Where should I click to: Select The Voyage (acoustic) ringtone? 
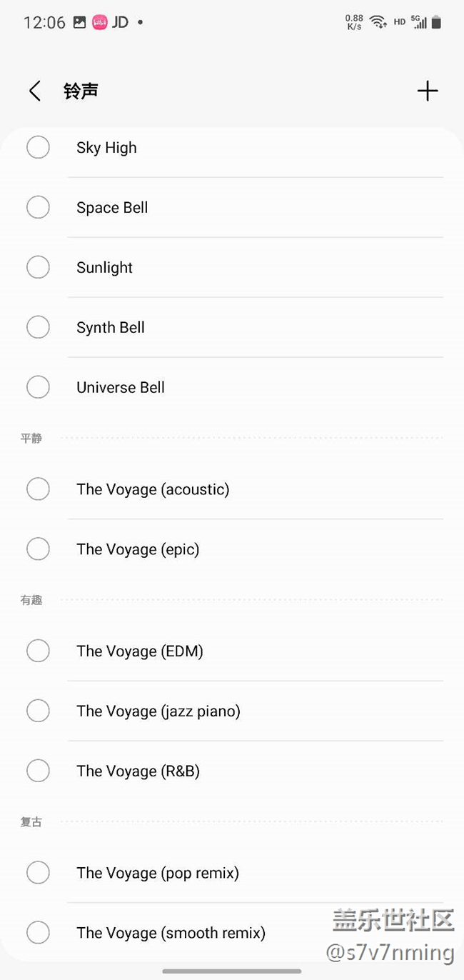(x=38, y=489)
